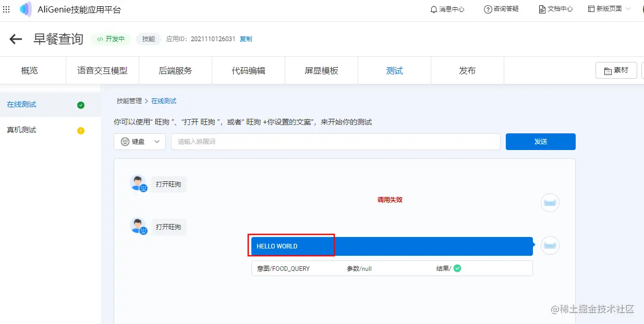Click the 应用ID: 2021110126031 text

[201, 39]
